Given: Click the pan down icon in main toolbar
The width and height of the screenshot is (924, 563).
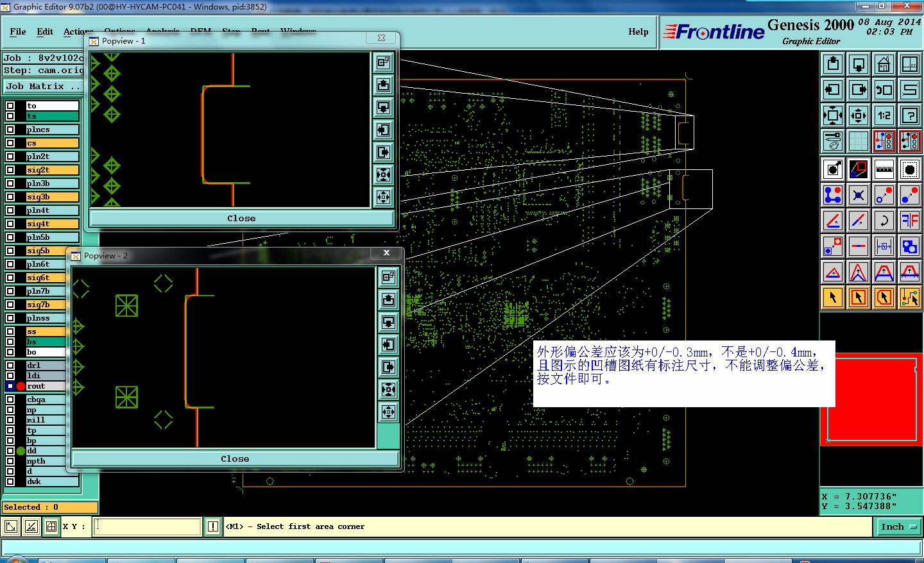Looking at the screenshot, I should (859, 64).
